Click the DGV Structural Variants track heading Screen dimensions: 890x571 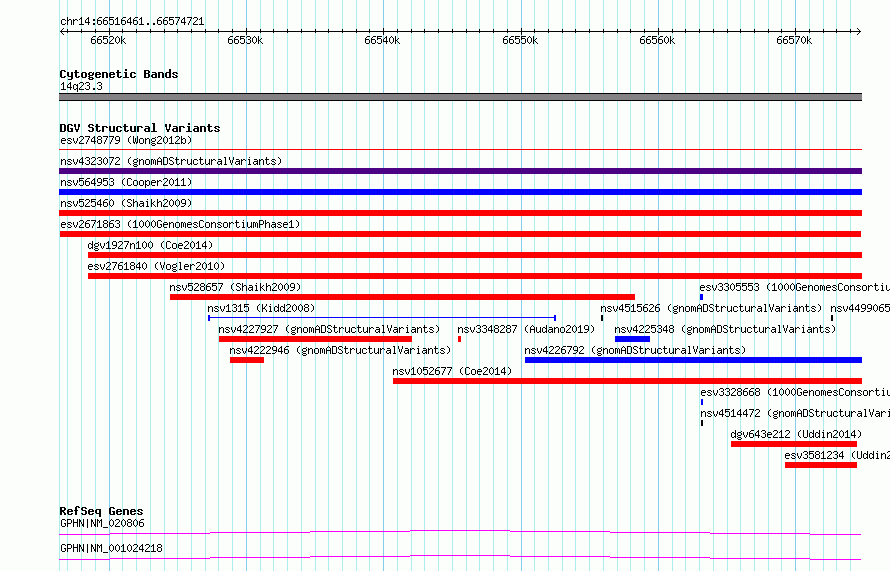click(x=140, y=128)
